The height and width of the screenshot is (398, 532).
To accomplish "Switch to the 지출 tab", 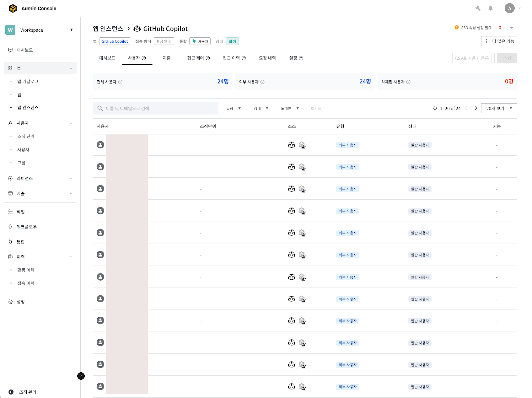I will tap(167, 58).
